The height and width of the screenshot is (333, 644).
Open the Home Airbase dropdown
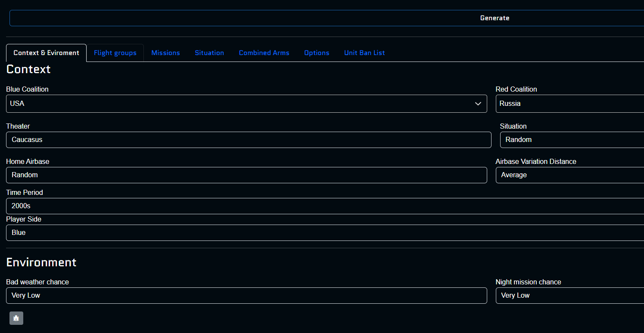(246, 175)
